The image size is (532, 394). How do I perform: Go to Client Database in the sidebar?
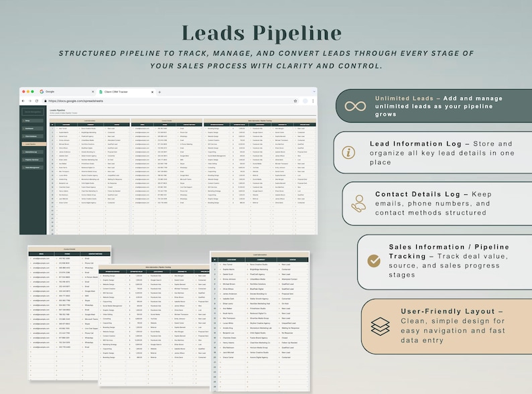point(33,136)
